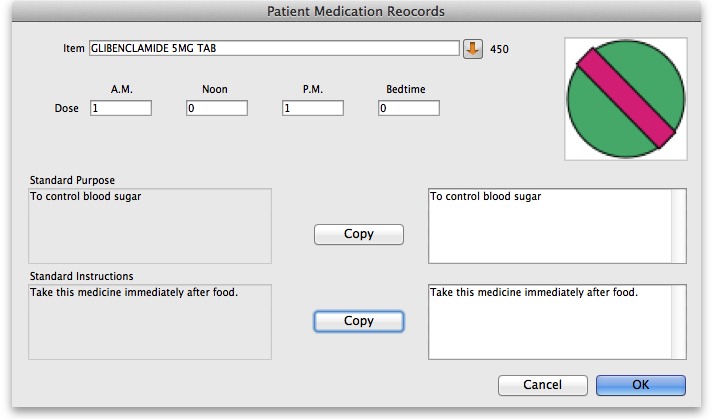Screen dimensions: 713x419
Task: Click the Patient Medication Reocords title bar
Action: [356, 11]
